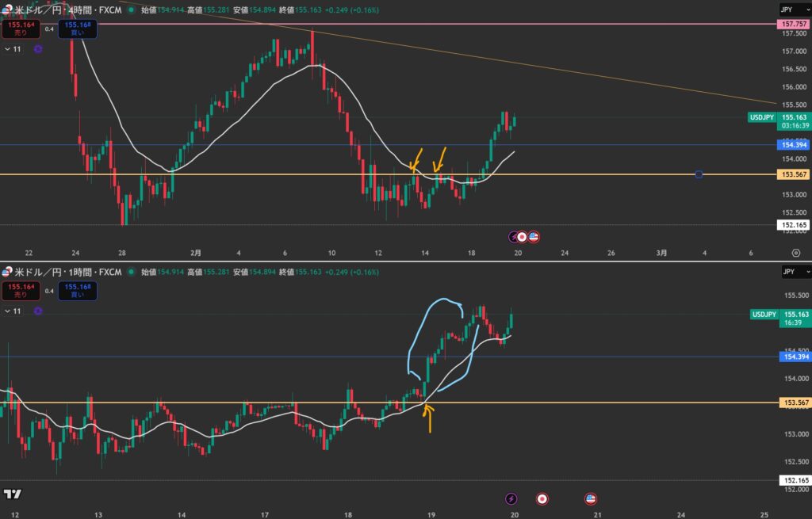Click the US flag event icon in top chart
Viewport: 812px width, 519px height.
pos(534,236)
